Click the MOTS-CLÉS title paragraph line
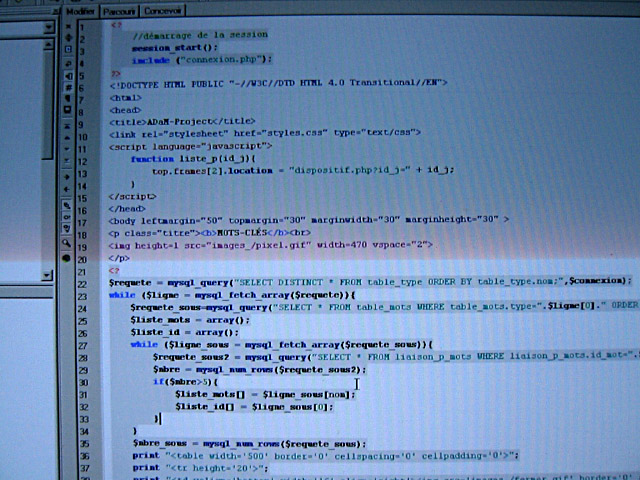The width and height of the screenshot is (640, 480). [x=209, y=233]
